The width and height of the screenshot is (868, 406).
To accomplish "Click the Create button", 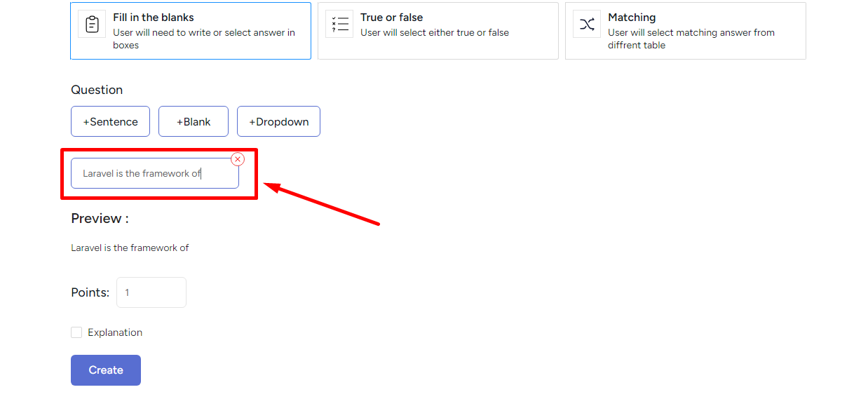I will [x=106, y=370].
